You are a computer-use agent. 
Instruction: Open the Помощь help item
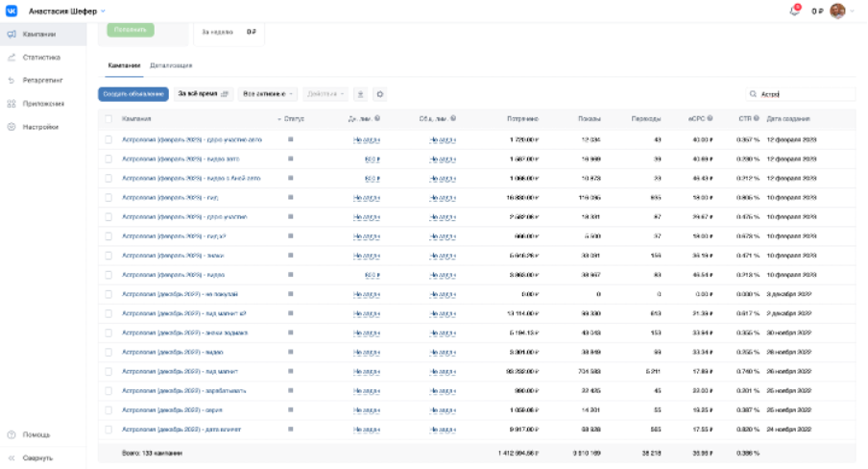[x=36, y=434]
